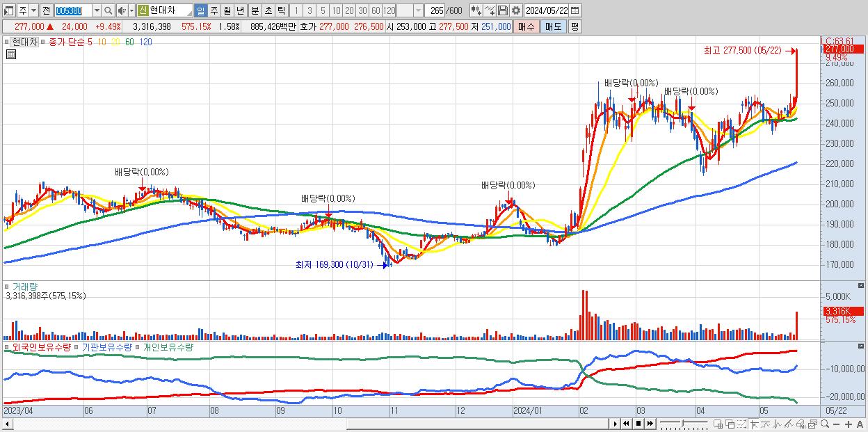This screenshot has width=868, height=432.
Task: Zoom out with the minus icon
Action: [x=837, y=424]
